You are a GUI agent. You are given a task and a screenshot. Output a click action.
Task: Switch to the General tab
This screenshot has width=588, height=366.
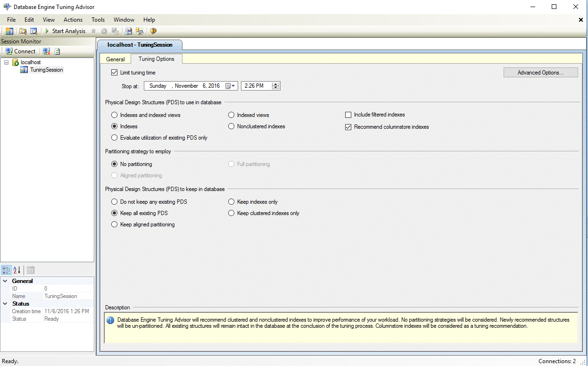(115, 59)
